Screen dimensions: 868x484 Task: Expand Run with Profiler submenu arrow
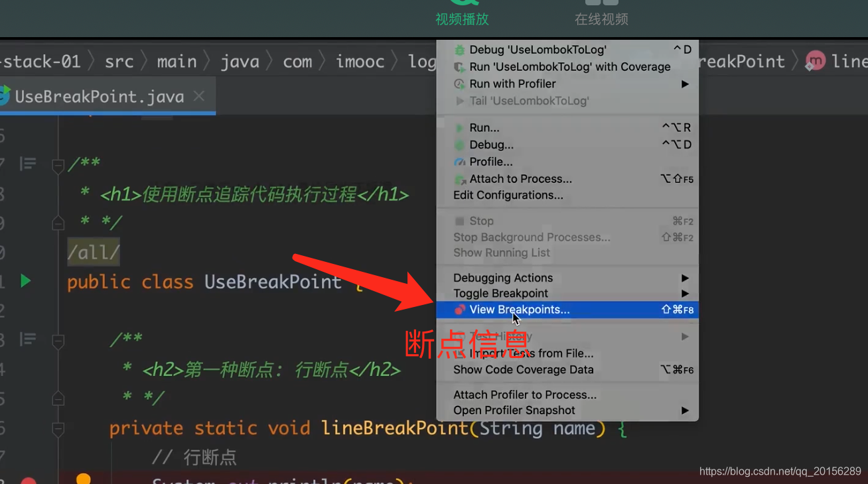685,84
